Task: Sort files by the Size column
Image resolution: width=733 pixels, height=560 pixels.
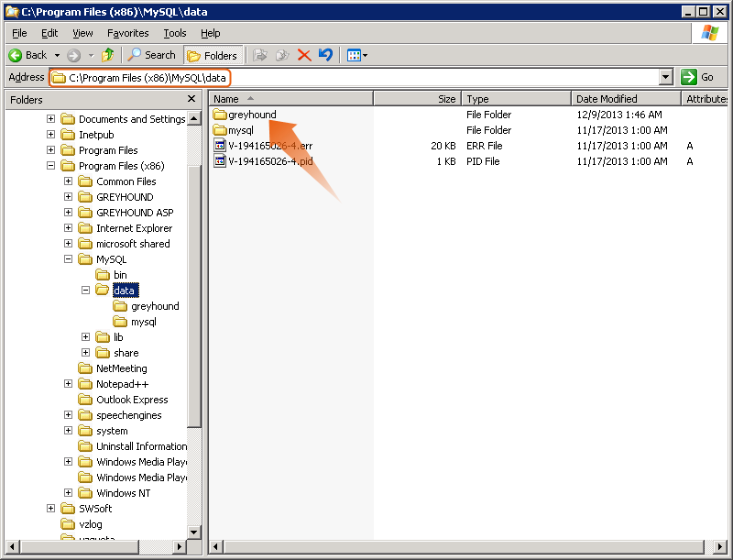Action: (418, 99)
